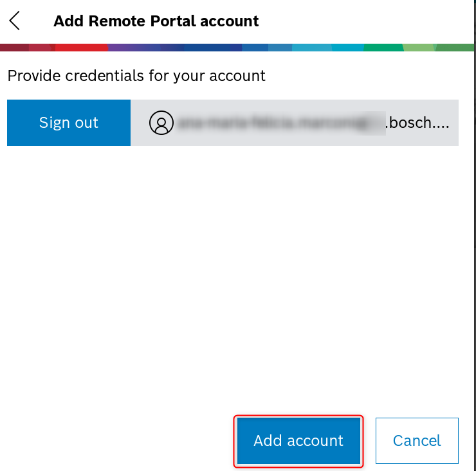Click the dark blue segment of the stripe
The image size is (476, 471).
click(x=206, y=48)
